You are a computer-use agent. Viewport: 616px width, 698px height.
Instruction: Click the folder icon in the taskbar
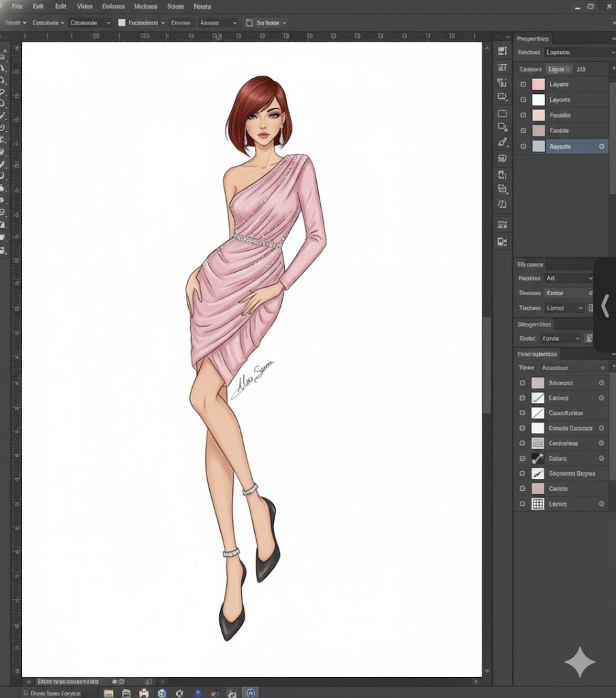[108, 693]
